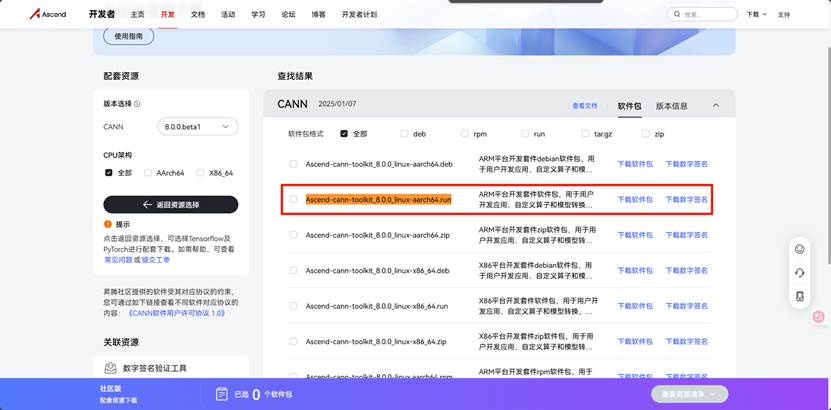This screenshot has width=831, height=410.
Task: Click the pink assistant avatar icon
Action: (x=819, y=317)
